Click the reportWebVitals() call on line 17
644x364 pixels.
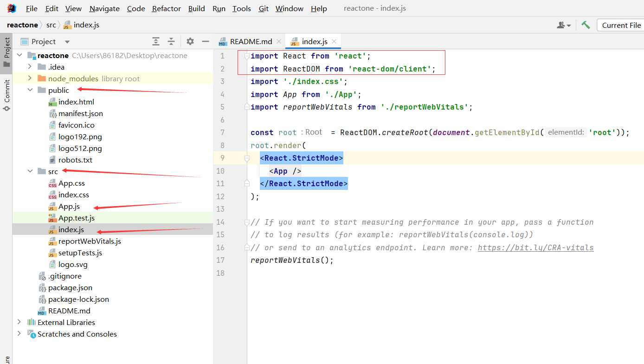pos(292,260)
